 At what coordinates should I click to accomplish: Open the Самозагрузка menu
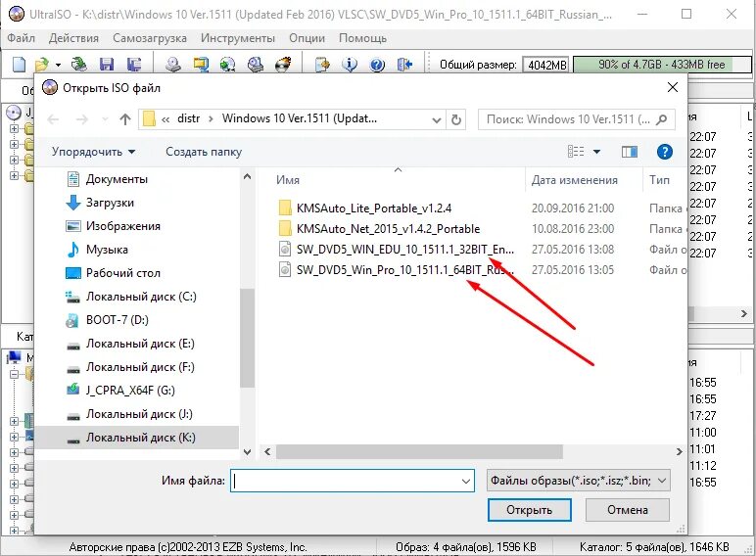tap(150, 38)
